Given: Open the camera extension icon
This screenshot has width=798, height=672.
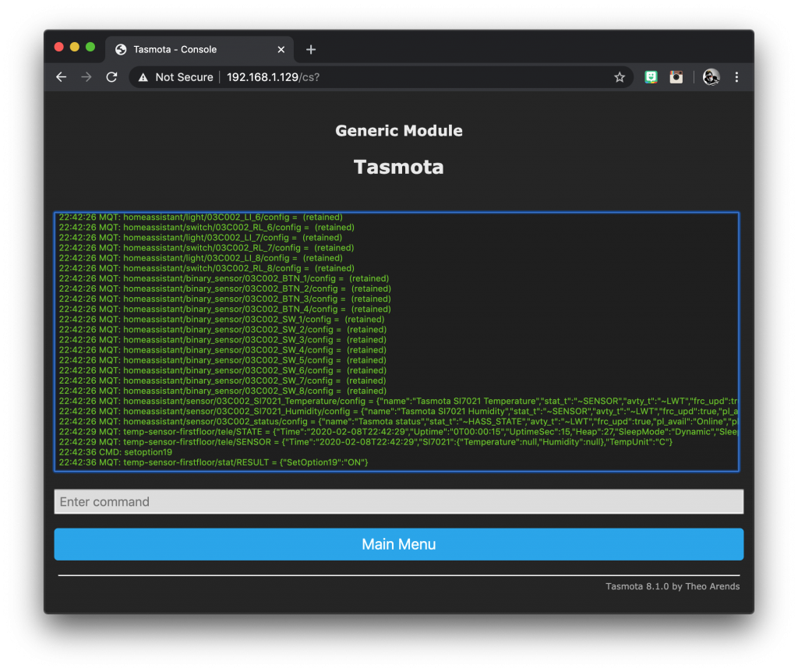Looking at the screenshot, I should click(676, 77).
